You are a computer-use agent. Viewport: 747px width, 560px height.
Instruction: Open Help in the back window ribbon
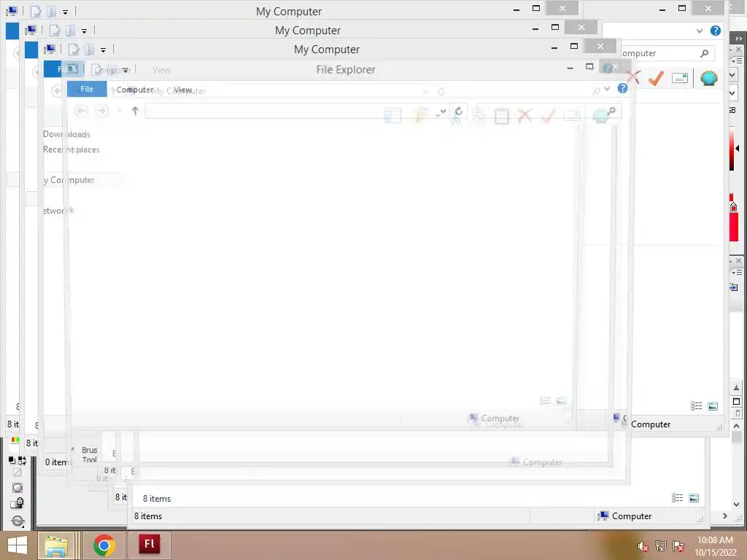715,31
